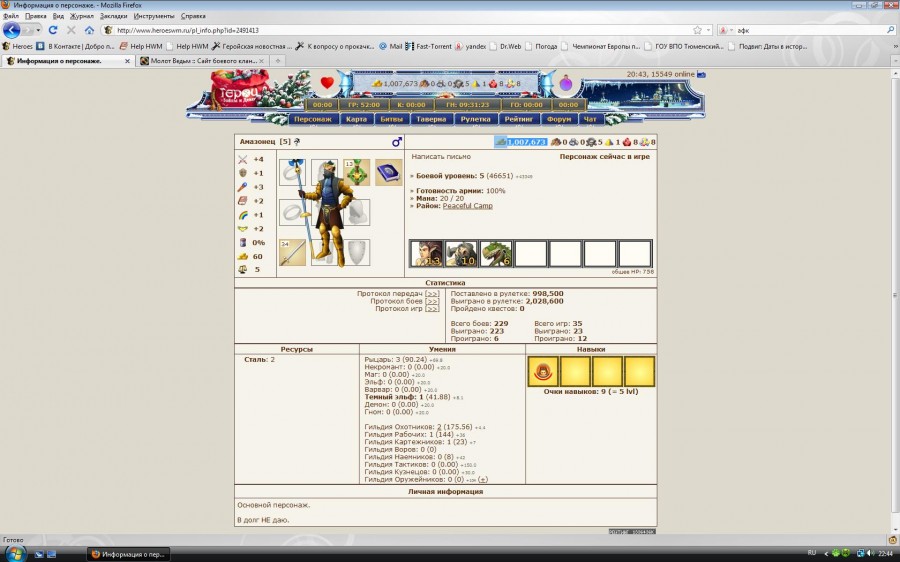Close the Информация о персонаже tab
Screen dimensions: 900x562
127,61
